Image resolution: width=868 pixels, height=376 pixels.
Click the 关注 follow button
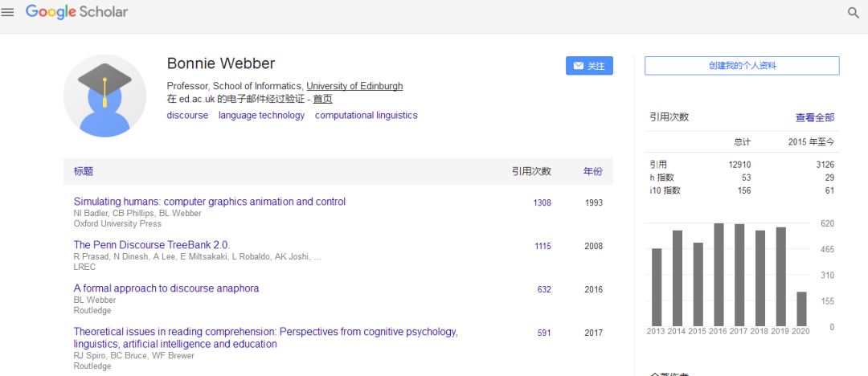click(x=589, y=66)
